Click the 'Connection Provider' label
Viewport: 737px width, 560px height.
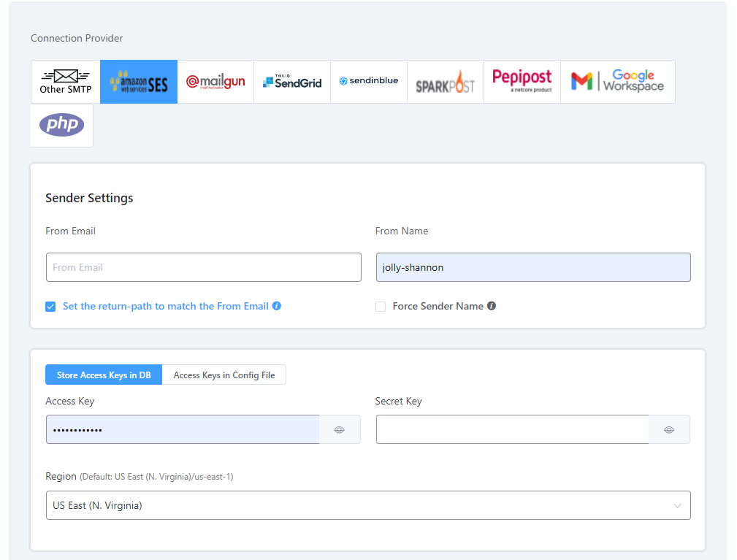click(x=77, y=38)
